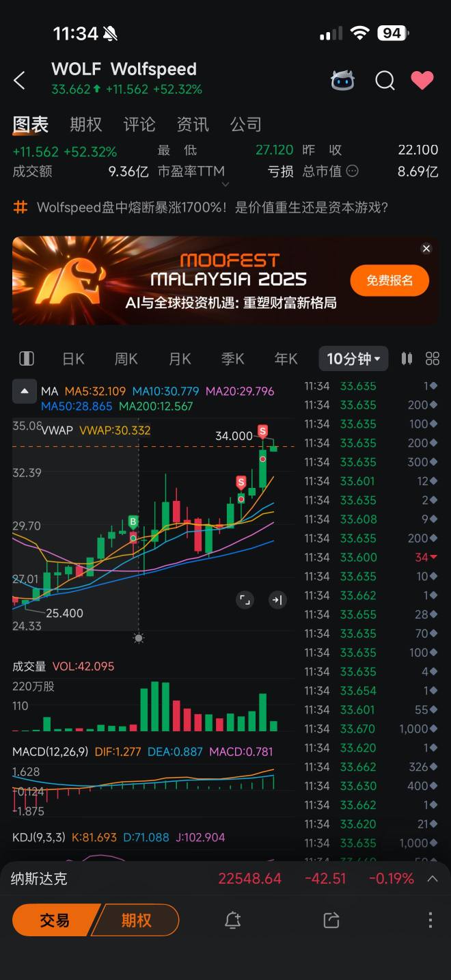This screenshot has height=980, width=451.
Task: Tap the orange 交易 button
Action: point(55,920)
